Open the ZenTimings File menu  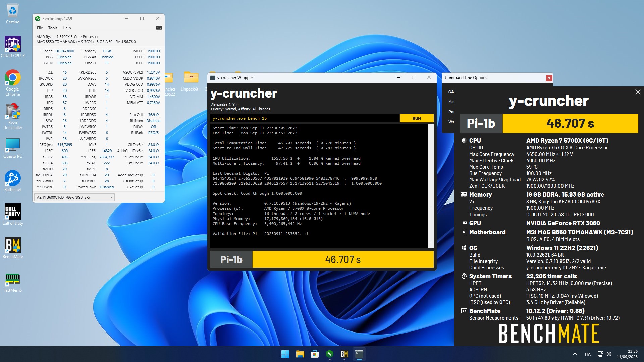click(x=40, y=28)
